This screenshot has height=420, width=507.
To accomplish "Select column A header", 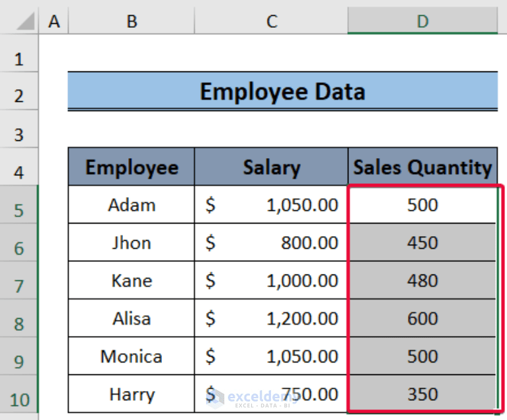I will pos(54,21).
